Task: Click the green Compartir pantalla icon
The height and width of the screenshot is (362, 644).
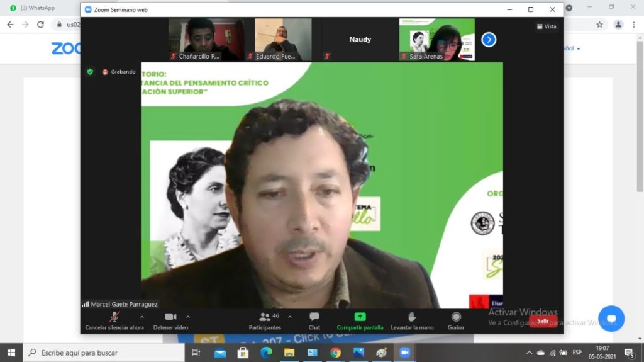Action: point(360,317)
